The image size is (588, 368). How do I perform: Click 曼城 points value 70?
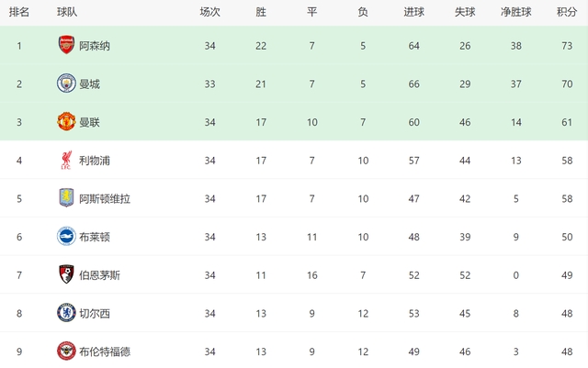tap(567, 84)
